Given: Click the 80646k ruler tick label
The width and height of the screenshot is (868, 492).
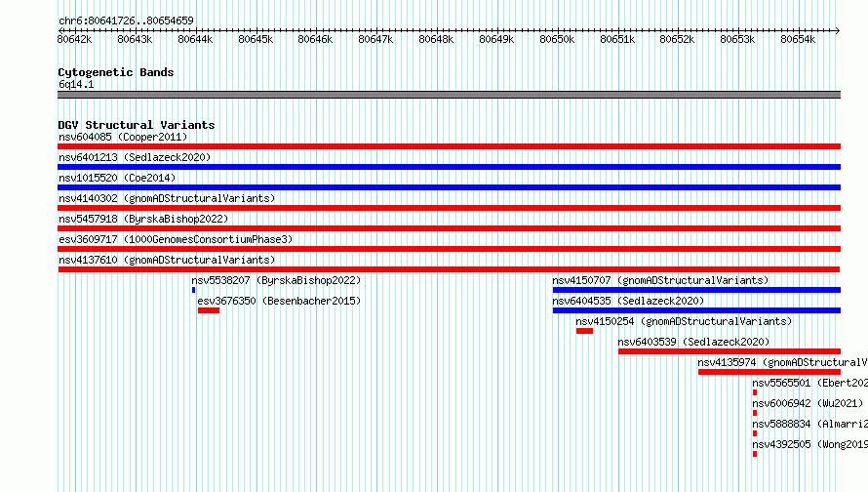Looking at the screenshot, I should pos(315,39).
